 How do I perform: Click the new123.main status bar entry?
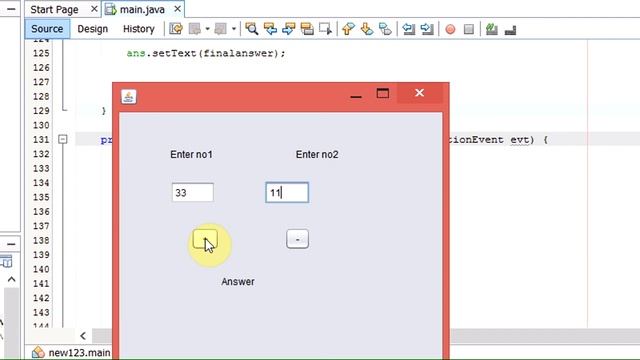point(79,353)
